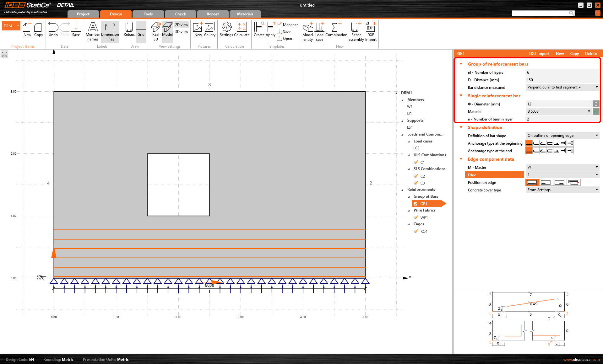
Task: Collapse the Shape definition section
Action: pyautogui.click(x=461, y=127)
